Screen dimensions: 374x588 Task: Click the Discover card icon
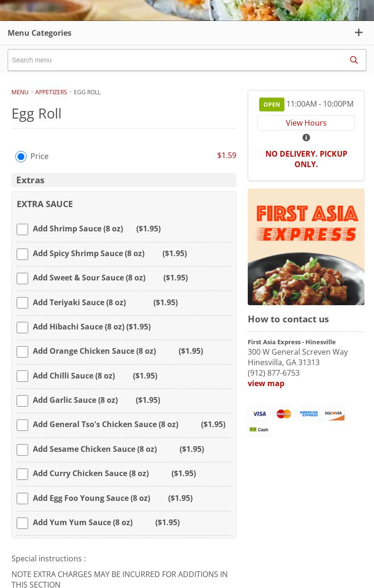pyautogui.click(x=334, y=414)
